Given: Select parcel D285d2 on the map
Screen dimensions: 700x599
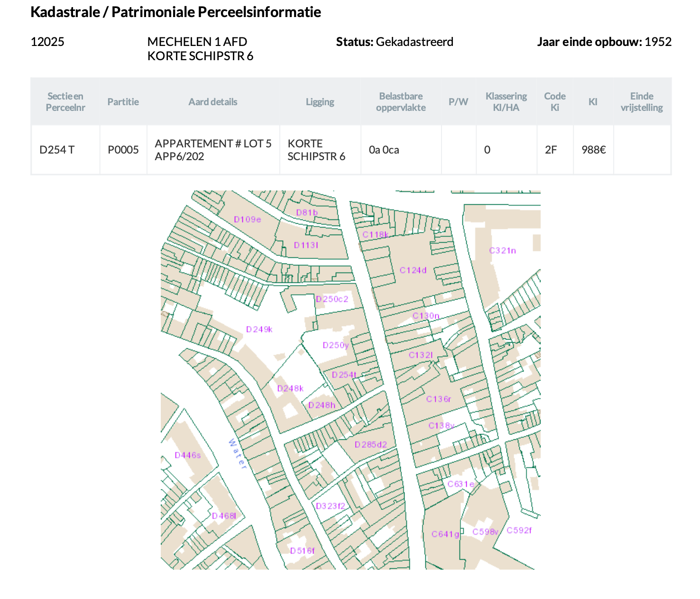Looking at the screenshot, I should coord(370,445).
